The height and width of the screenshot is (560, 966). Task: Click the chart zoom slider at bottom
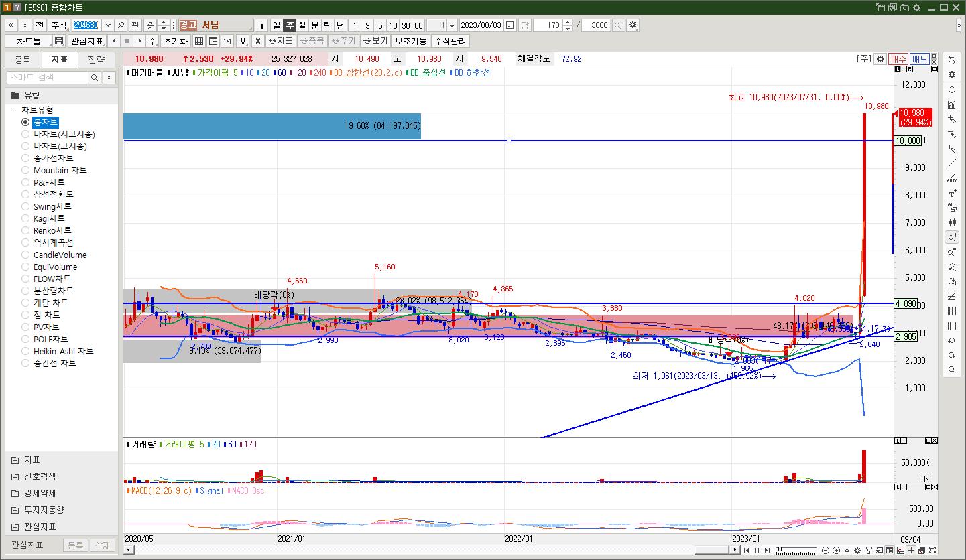(x=797, y=551)
